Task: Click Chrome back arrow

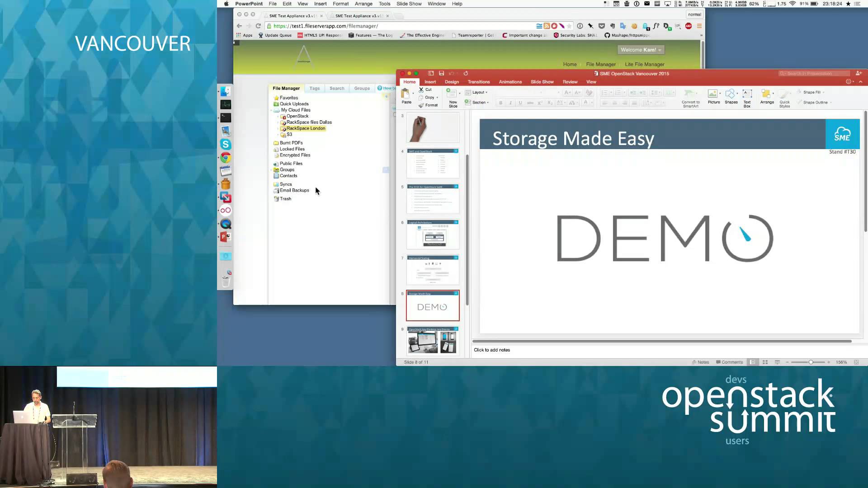Action: (x=239, y=26)
